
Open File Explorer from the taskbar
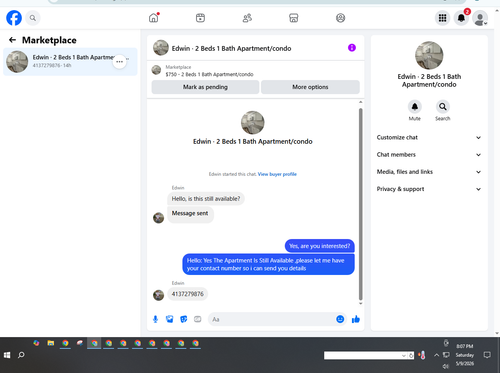(51, 343)
